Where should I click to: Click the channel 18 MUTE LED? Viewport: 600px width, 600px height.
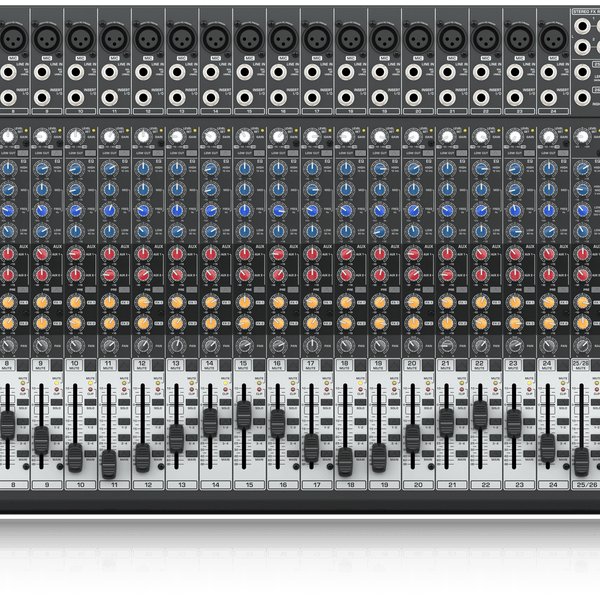click(x=360, y=383)
